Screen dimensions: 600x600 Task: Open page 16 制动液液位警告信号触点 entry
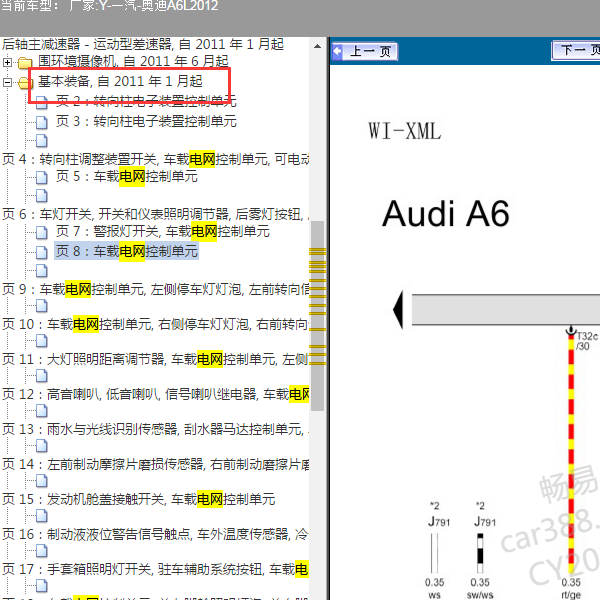(x=155, y=534)
